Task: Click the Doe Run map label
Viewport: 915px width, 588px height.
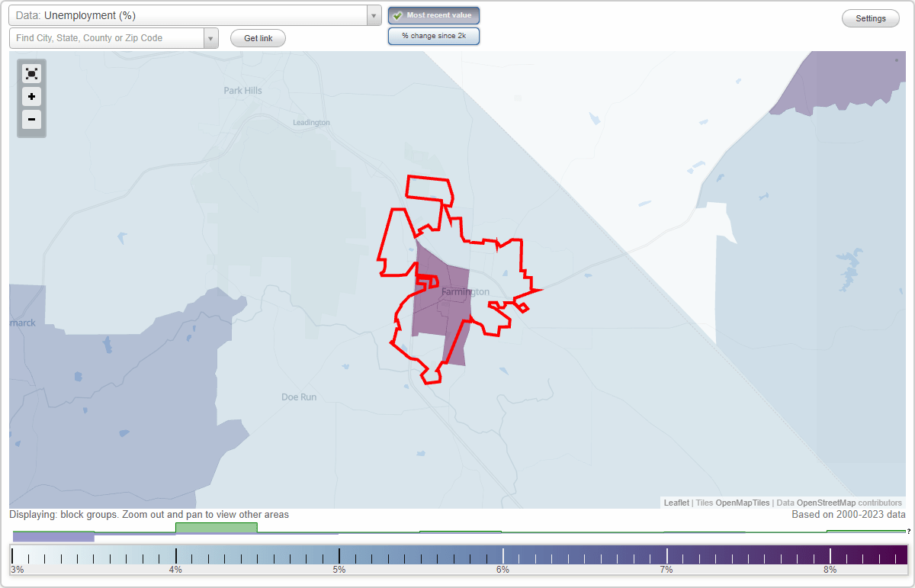Action: [x=299, y=397]
